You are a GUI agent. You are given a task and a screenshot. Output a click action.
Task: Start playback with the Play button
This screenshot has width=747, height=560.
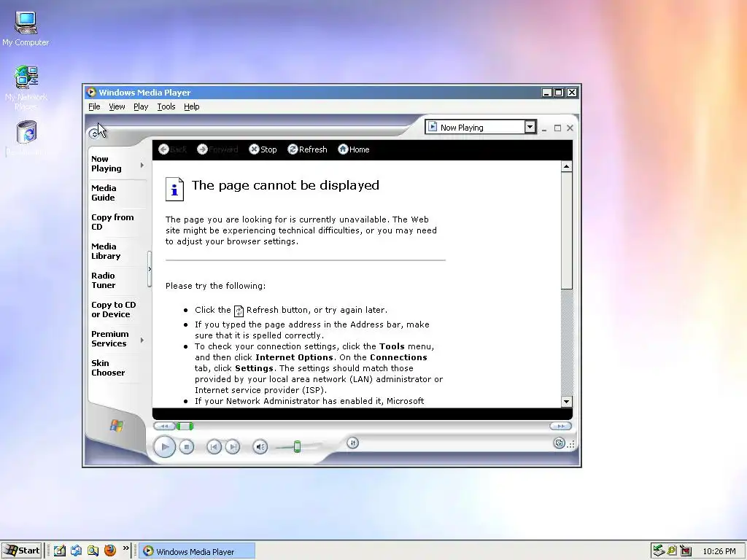[x=165, y=447]
